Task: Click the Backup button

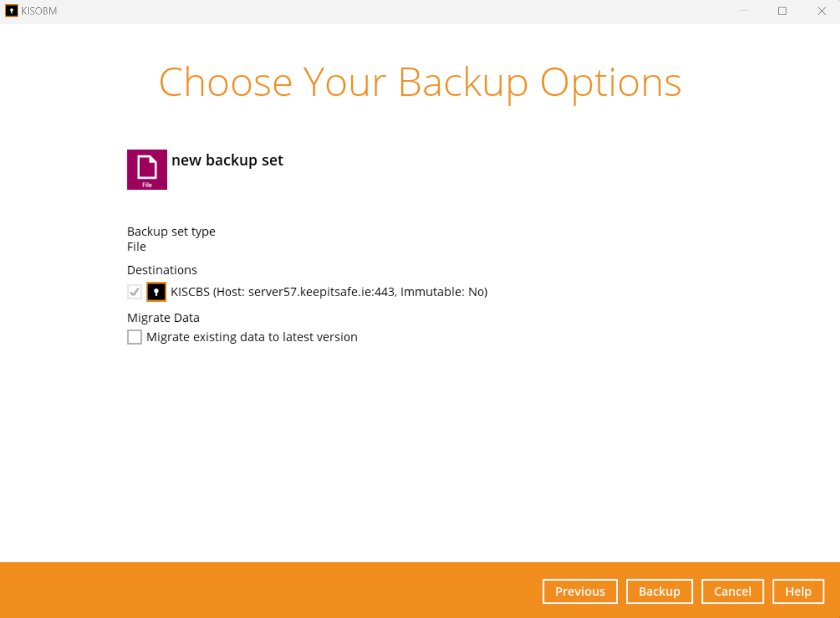Action: click(x=659, y=591)
